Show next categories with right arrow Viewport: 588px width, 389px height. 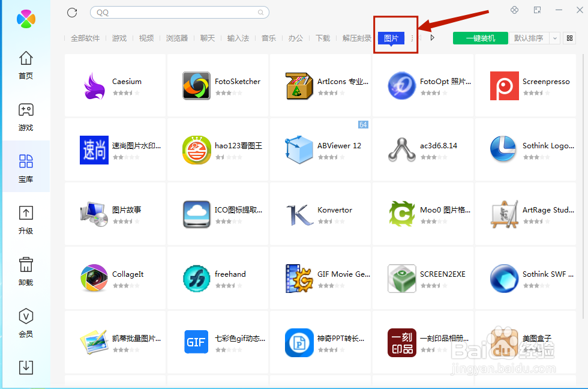click(x=433, y=38)
